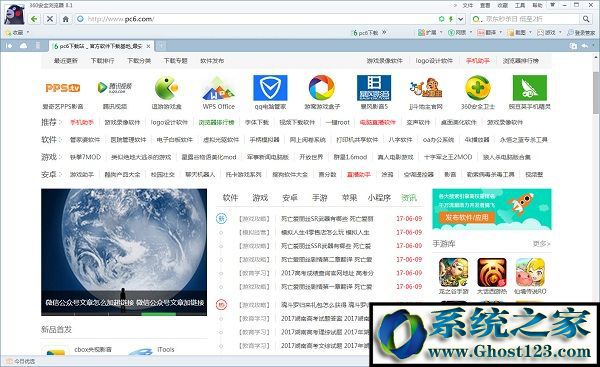
Task: Expand the 收藏 favorites dropdown
Action: (28, 33)
